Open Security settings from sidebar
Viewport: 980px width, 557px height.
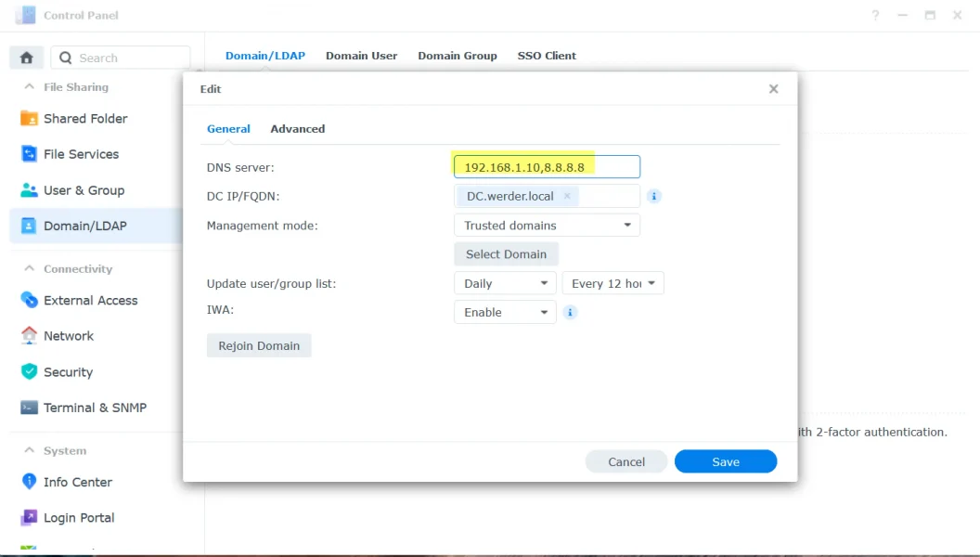[67, 371]
